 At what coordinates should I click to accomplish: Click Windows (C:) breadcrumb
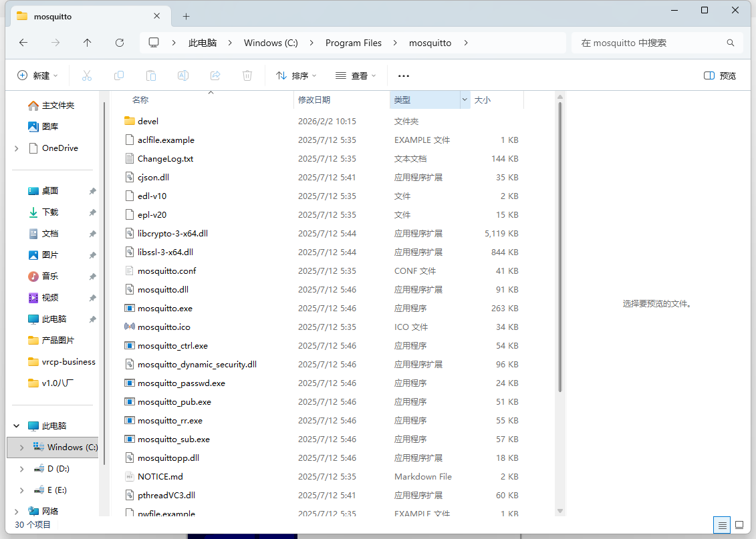[x=271, y=43]
